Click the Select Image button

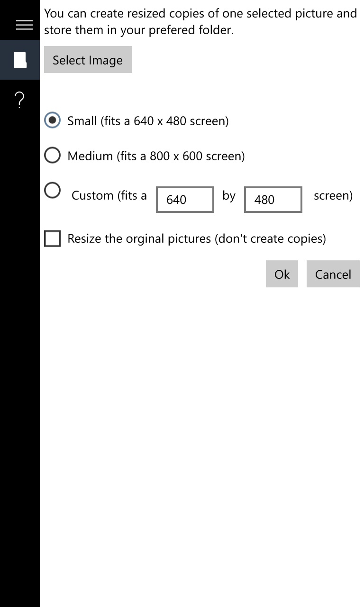click(x=88, y=60)
